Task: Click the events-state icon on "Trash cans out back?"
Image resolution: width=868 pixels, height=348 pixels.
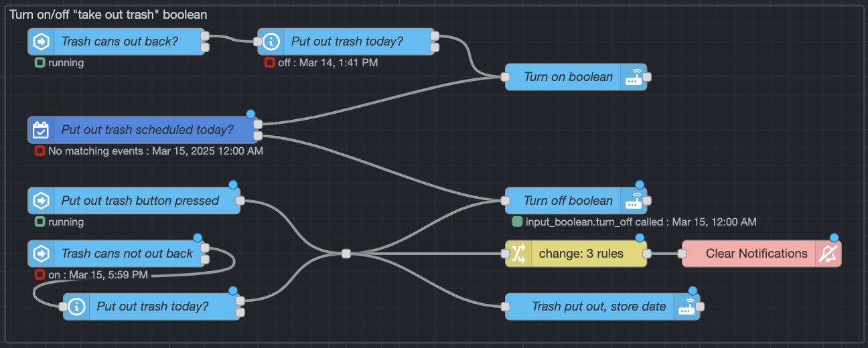Action: click(x=41, y=41)
